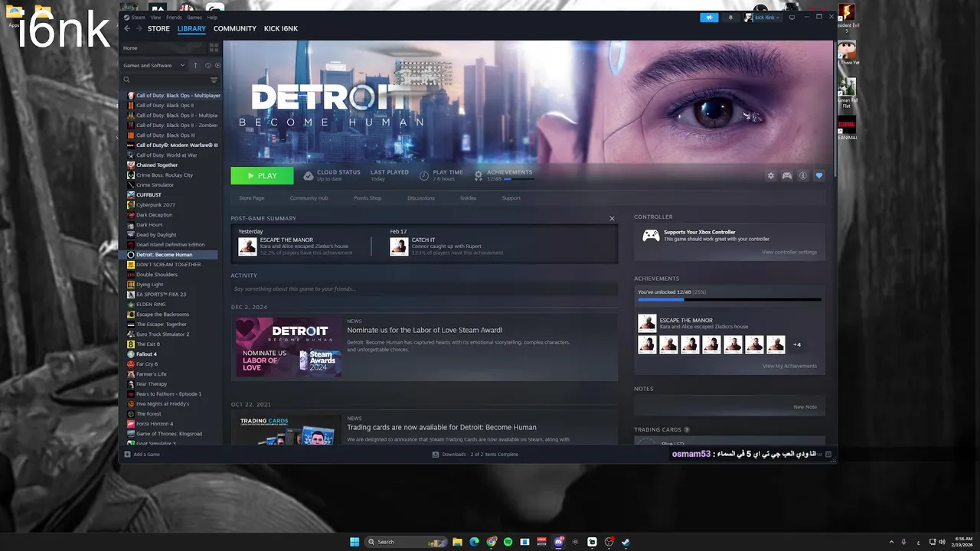Click the Achievements trophy icon

click(x=479, y=175)
